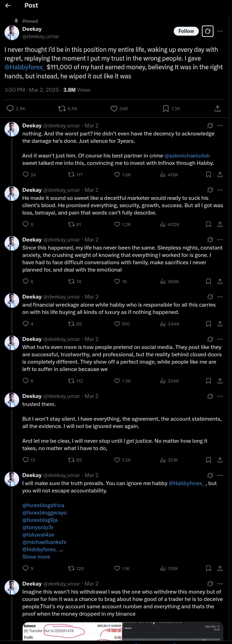Like the reply that has 910 likes
232x644 pixels.
[x=117, y=324]
